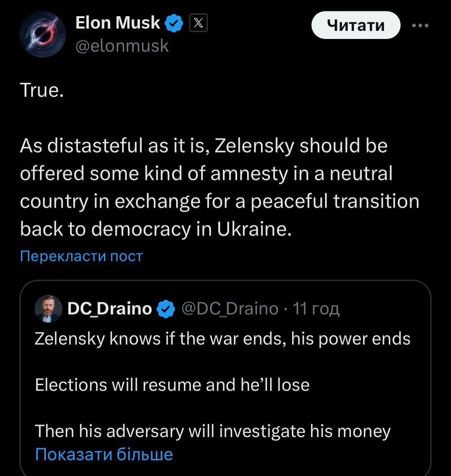The width and height of the screenshot is (451, 476).
Task: Click the verified badge beside DC_Draino
Action: click(166, 309)
